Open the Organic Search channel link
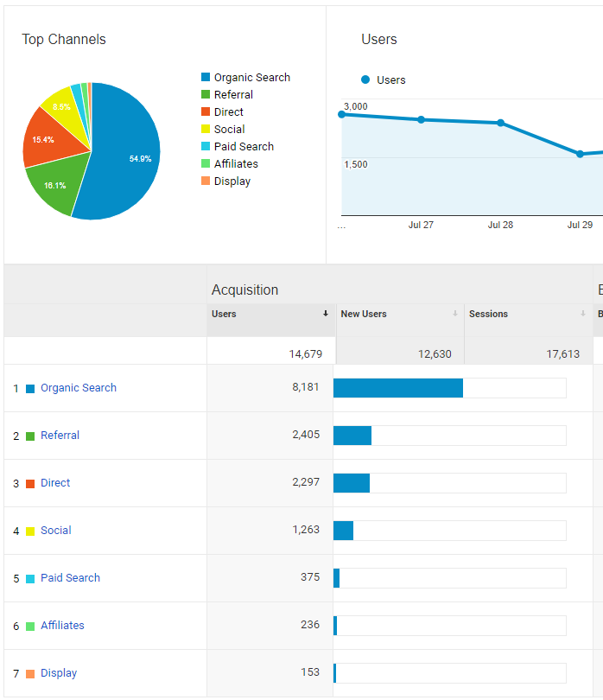Screen dimensions: 603x700 pos(79,387)
